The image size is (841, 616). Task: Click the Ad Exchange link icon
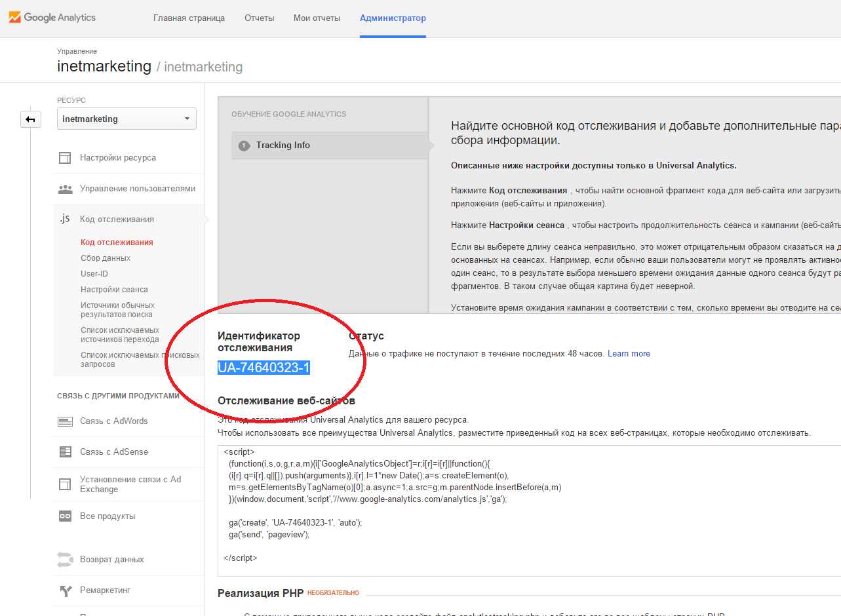tap(65, 484)
